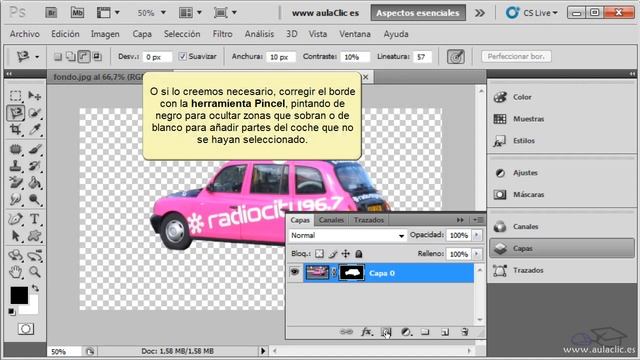Select the Horizontal Type tool

[35, 219]
